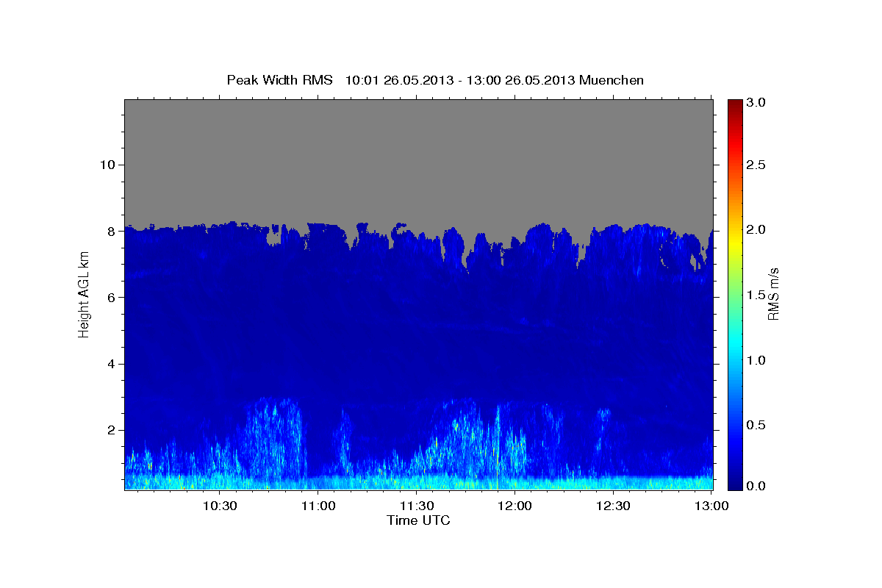This screenshot has height=588, width=882.
Task: Click the 11:00 time tick label
Action: (x=318, y=506)
